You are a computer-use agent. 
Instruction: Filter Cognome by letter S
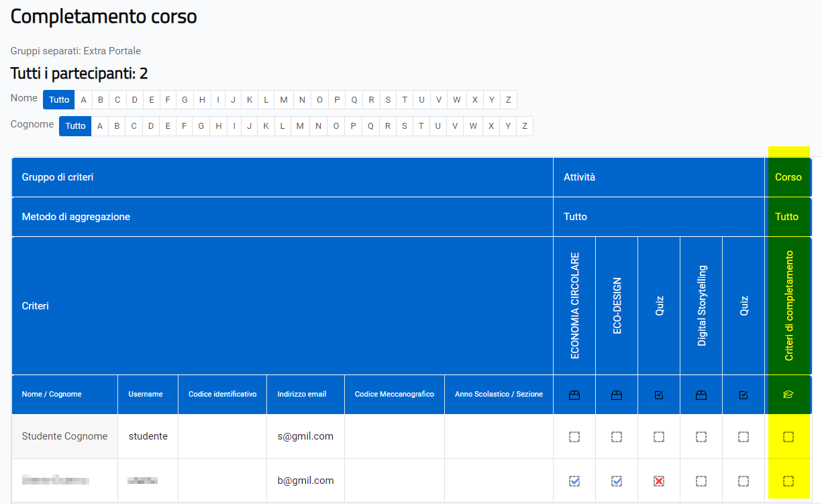pos(405,126)
